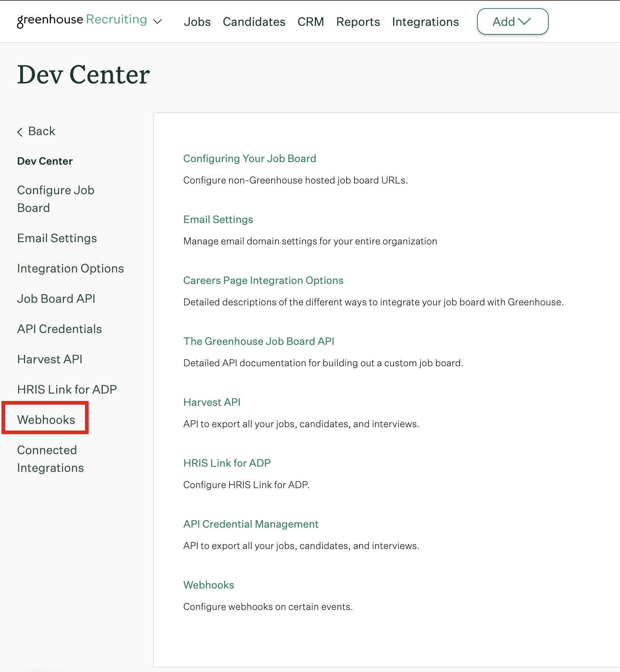Follow the Webhooks link in main panel
Viewport: 620px width, 672px height.
(x=209, y=585)
